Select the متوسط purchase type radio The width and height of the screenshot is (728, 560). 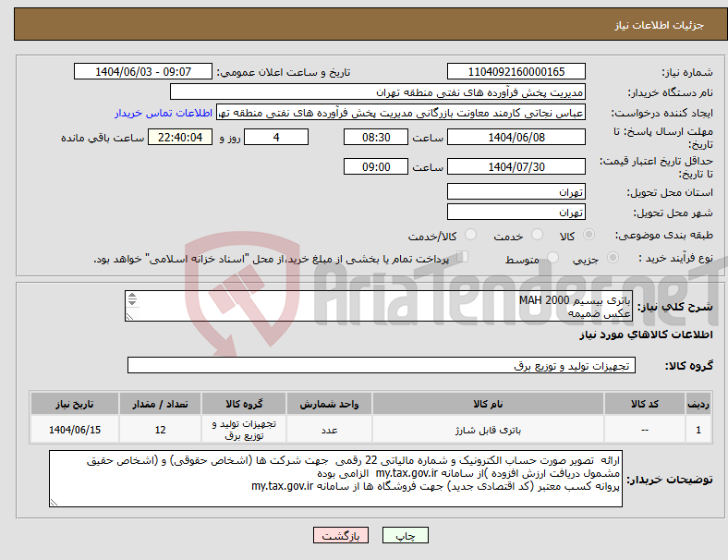[552, 258]
